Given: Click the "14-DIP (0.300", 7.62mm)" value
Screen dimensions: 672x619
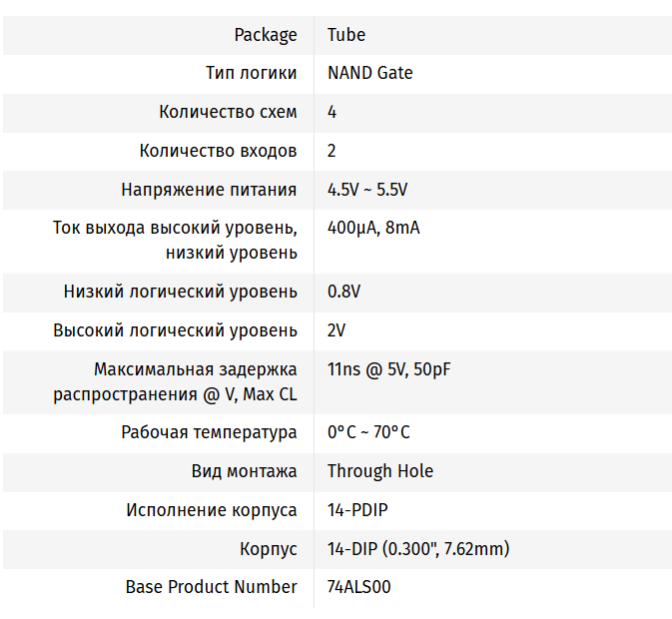Looking at the screenshot, I should pos(419,549).
